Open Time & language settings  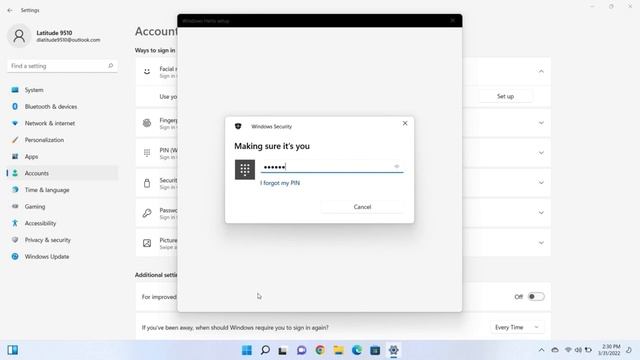tap(62, 190)
